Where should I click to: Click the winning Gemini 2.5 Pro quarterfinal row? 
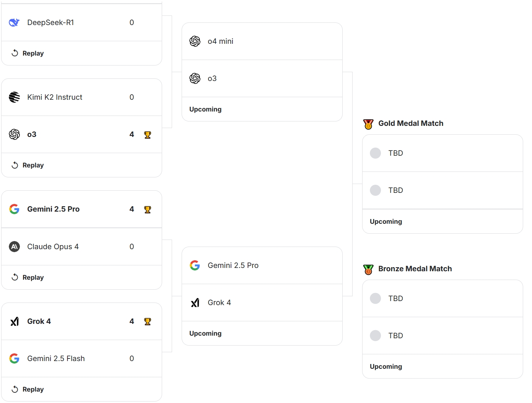coord(53,209)
